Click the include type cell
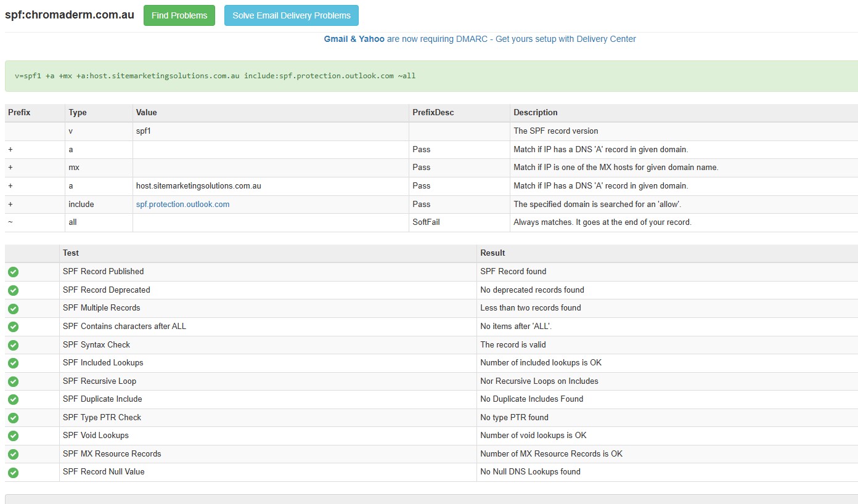 pyautogui.click(x=99, y=204)
